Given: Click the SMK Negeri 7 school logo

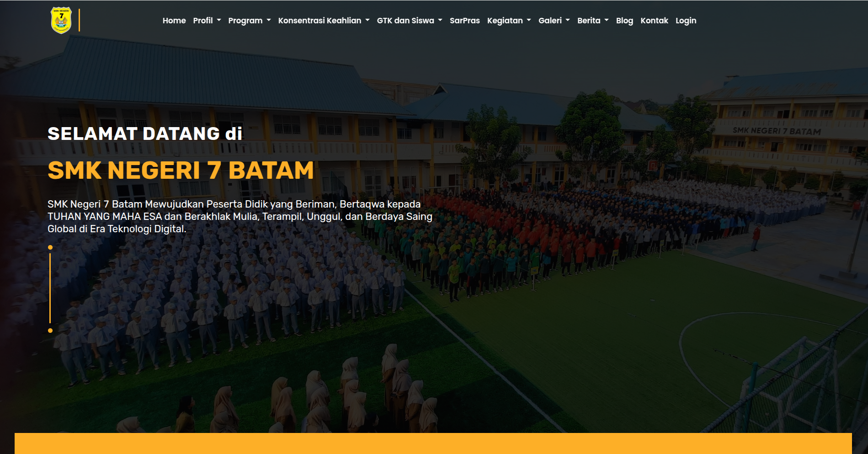Looking at the screenshot, I should [x=61, y=21].
